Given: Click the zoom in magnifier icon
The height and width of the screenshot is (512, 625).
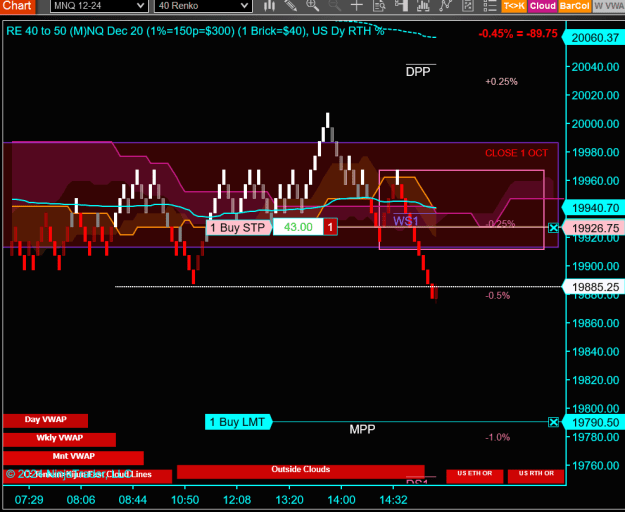Looking at the screenshot, I should tap(312, 6).
